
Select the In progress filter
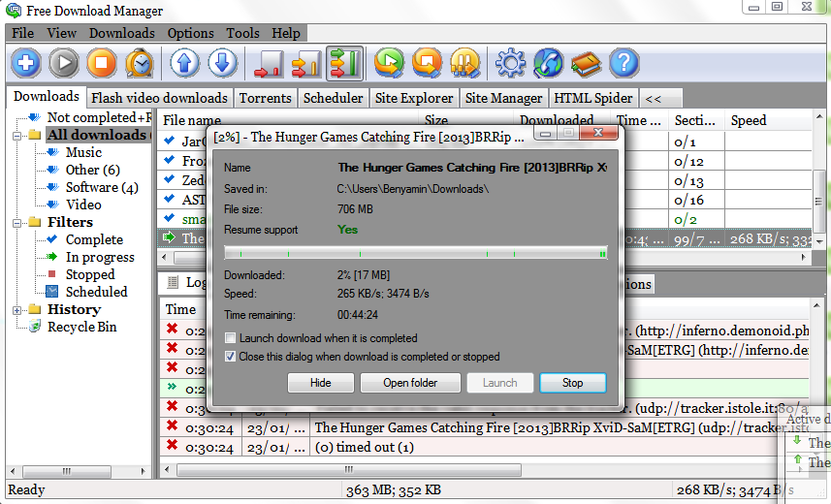pos(100,257)
